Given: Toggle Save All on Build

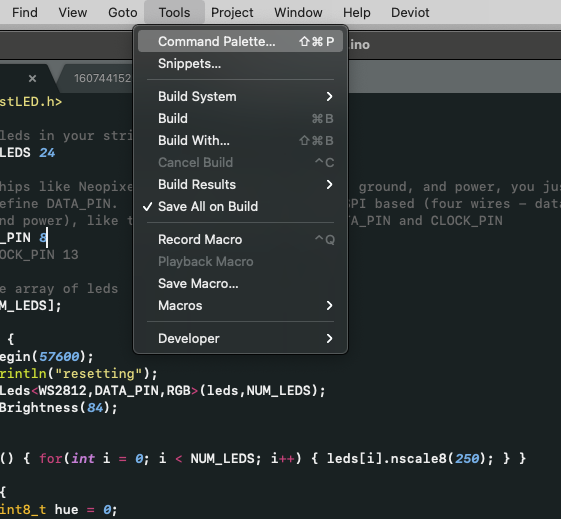Looking at the screenshot, I should click(240, 206).
